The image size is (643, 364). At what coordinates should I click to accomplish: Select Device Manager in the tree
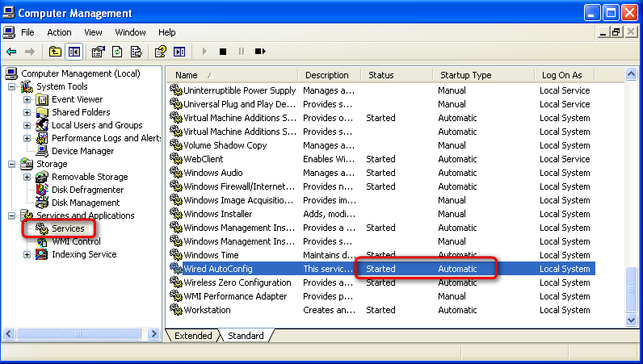pyautogui.click(x=82, y=151)
